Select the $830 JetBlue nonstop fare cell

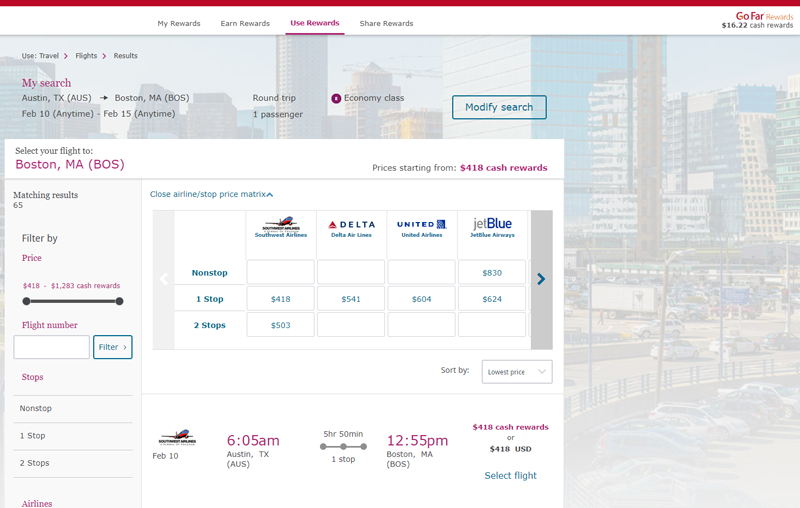pyautogui.click(x=491, y=273)
